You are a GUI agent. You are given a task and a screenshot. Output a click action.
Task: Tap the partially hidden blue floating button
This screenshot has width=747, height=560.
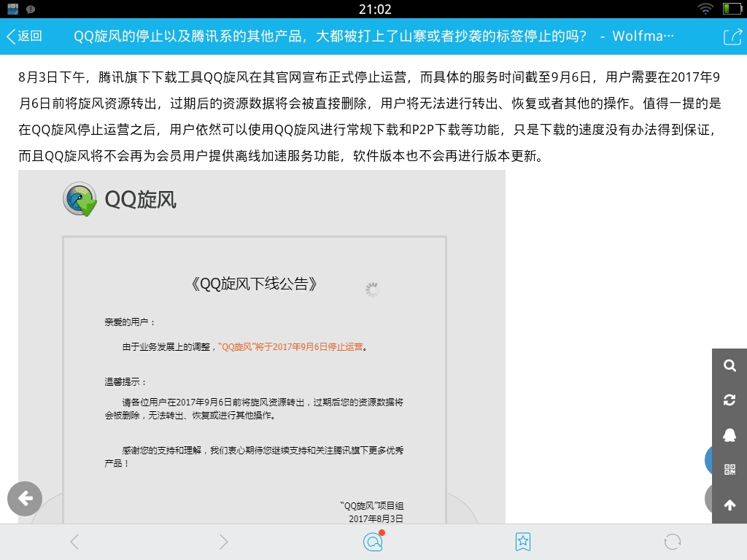[708, 460]
